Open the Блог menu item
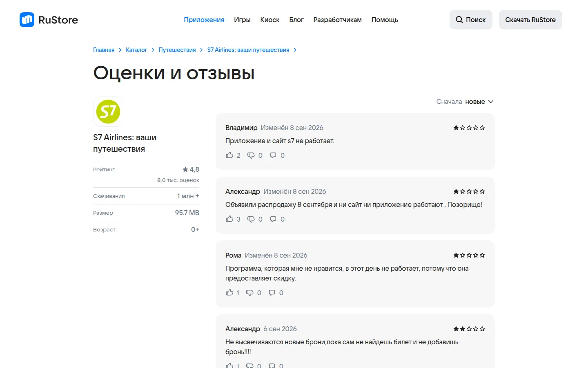588x368 pixels. pos(296,20)
